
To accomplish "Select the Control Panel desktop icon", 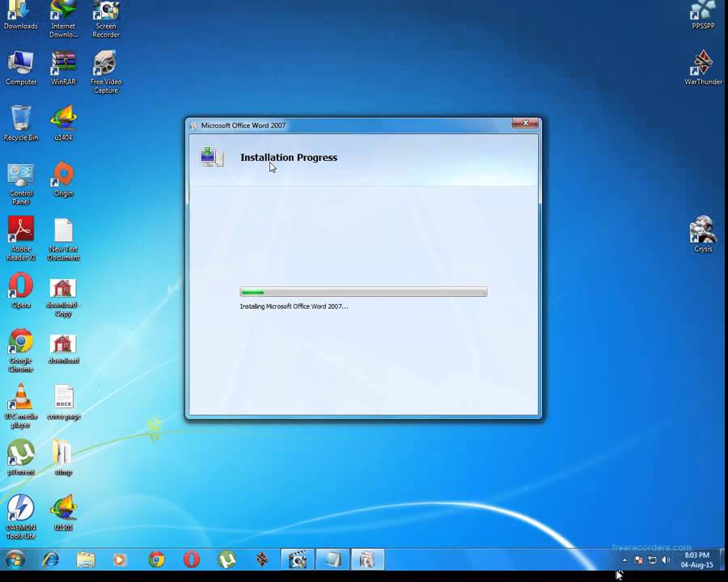I will 21,183.
